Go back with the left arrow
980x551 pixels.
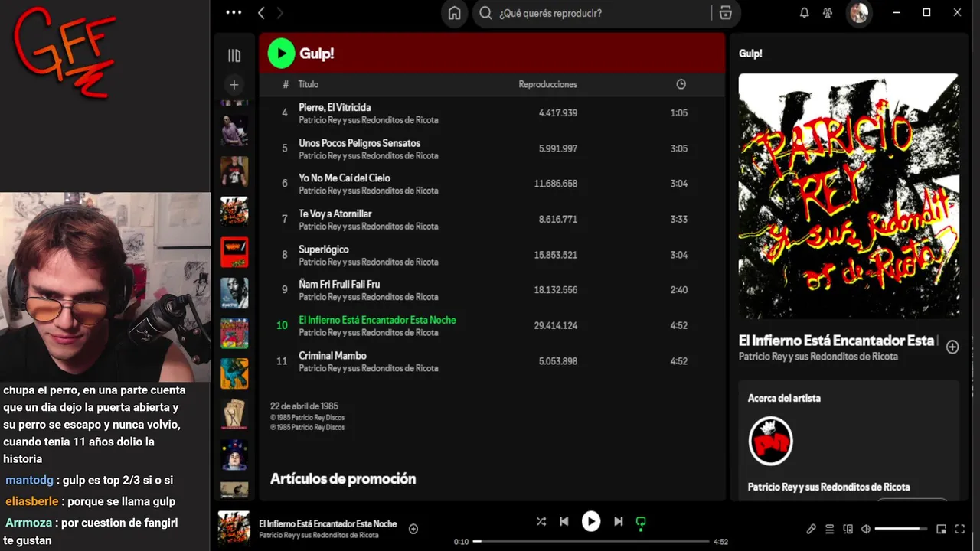pos(262,13)
